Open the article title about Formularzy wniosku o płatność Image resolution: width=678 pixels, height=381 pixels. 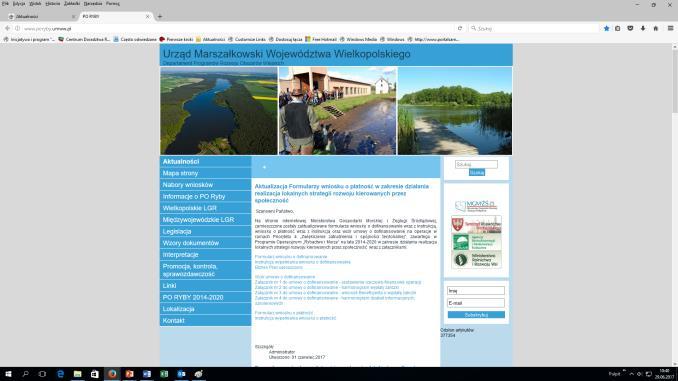(x=342, y=193)
